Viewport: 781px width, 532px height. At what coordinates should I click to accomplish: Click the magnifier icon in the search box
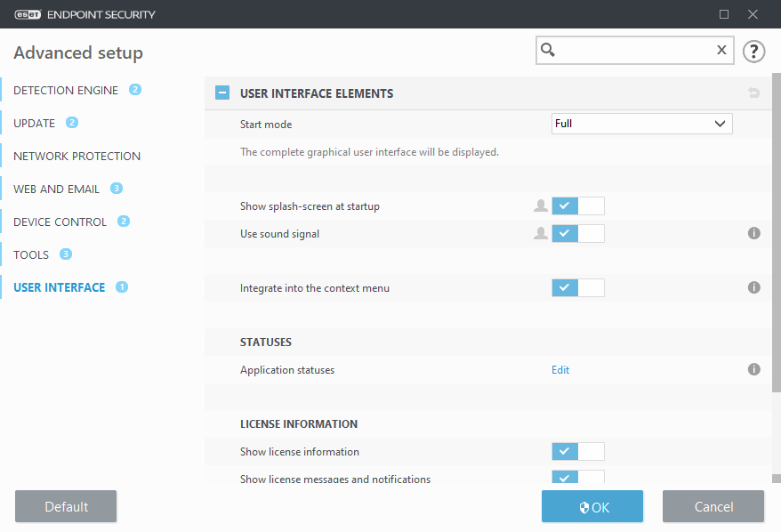click(x=547, y=51)
